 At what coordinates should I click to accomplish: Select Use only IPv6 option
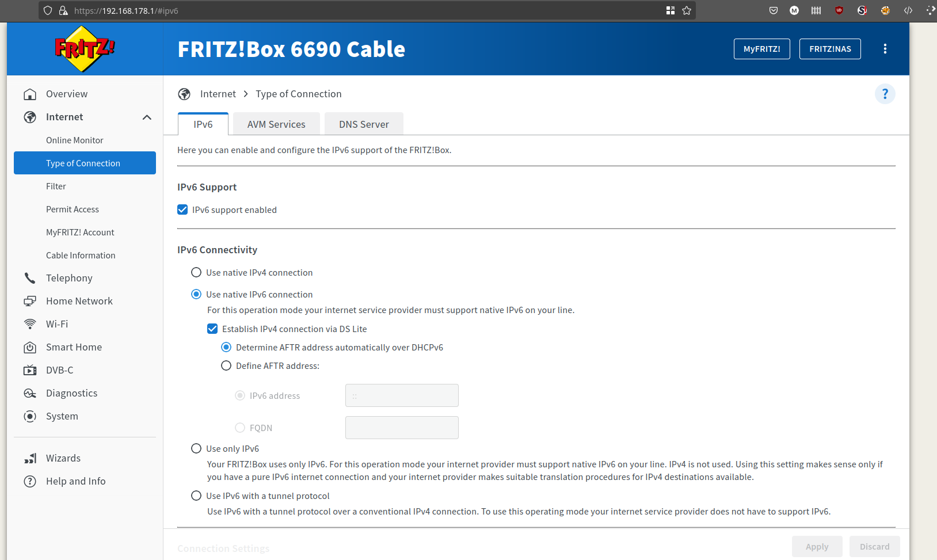pyautogui.click(x=196, y=448)
